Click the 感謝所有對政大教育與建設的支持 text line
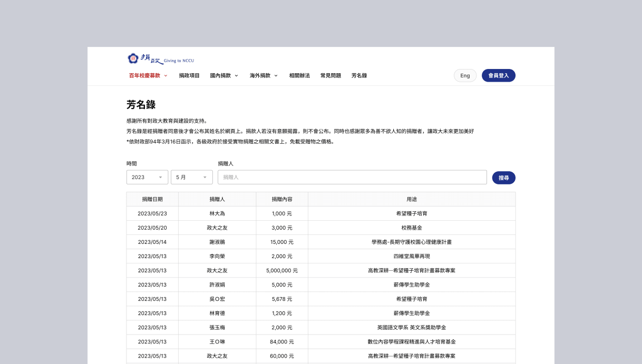 coord(167,121)
